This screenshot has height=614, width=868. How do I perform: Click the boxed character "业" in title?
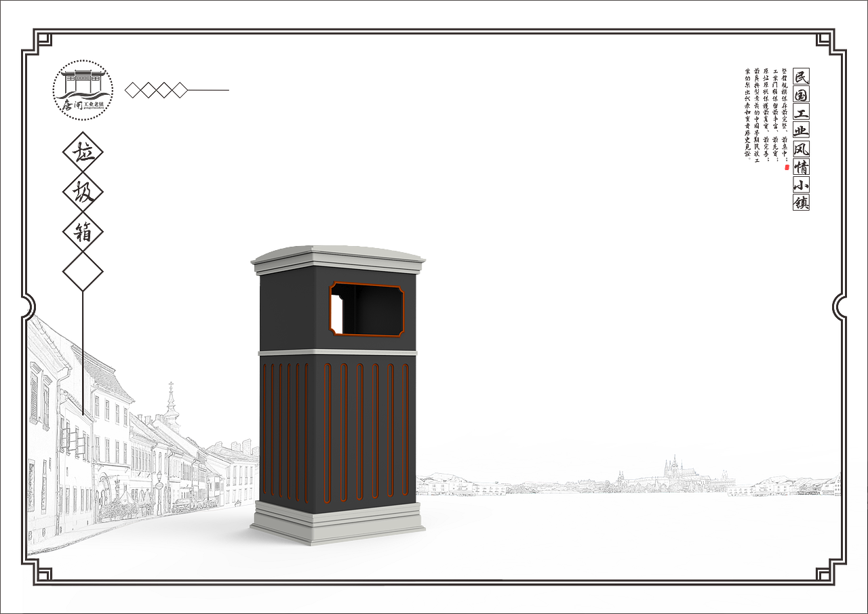(x=801, y=130)
